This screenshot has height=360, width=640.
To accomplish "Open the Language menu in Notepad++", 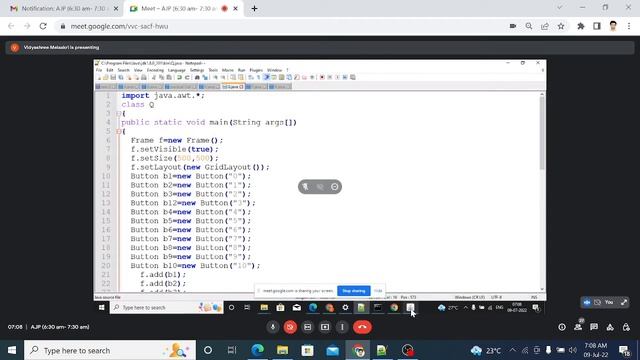I will point(176,70).
